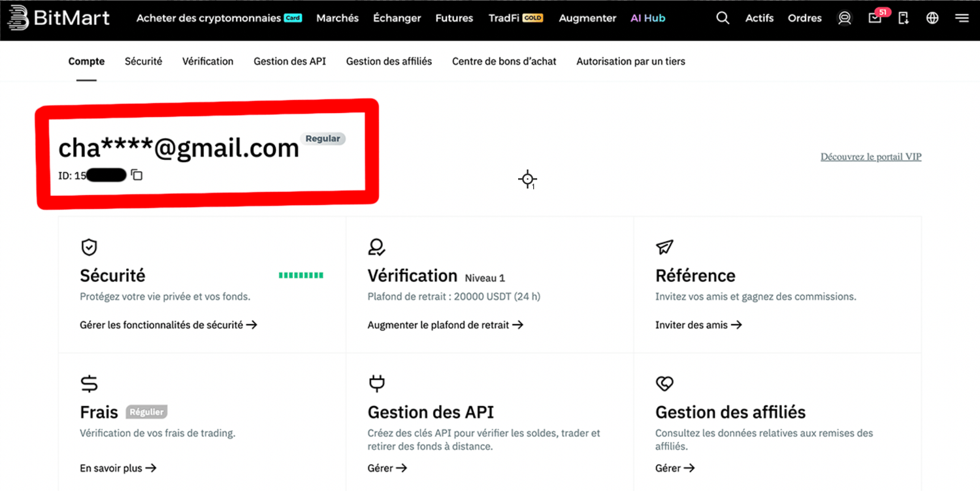
Task: Click Augmenter le plafond de retrait
Action: [445, 325]
